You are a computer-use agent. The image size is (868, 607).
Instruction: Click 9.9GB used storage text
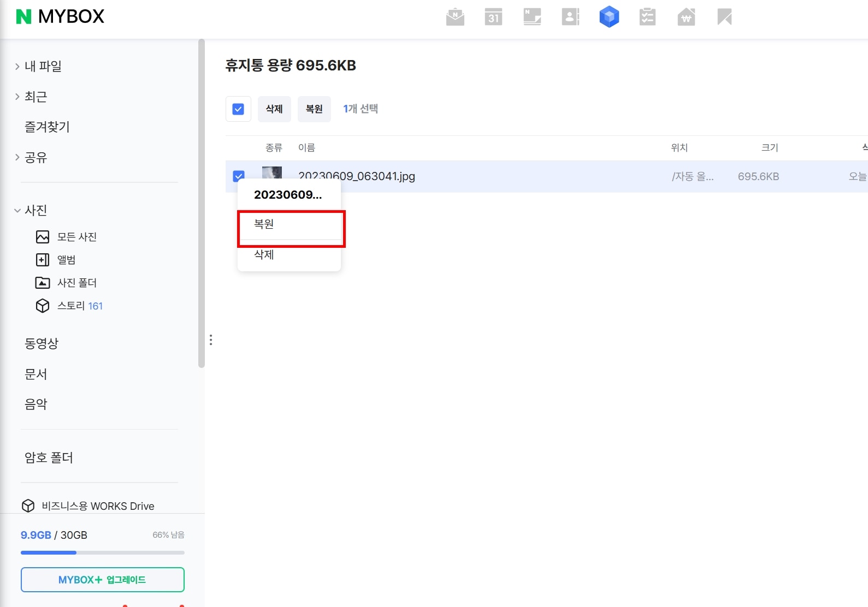[36, 535]
